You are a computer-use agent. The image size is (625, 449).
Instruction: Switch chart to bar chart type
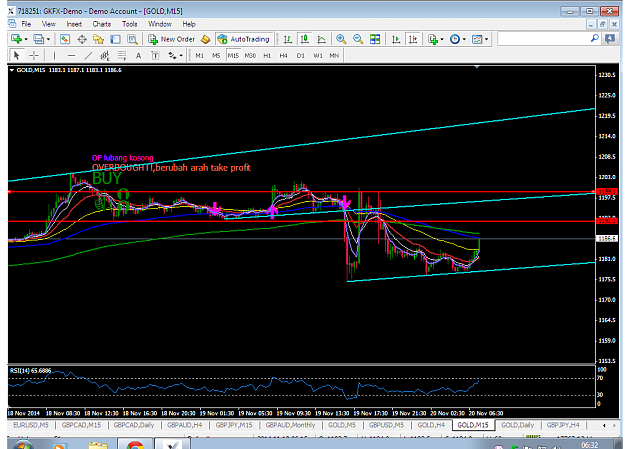click(287, 39)
